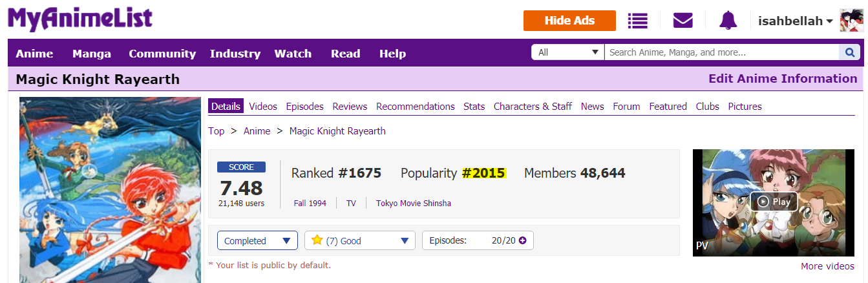Switch to the Pictures tab
868x283 pixels.
click(x=745, y=106)
